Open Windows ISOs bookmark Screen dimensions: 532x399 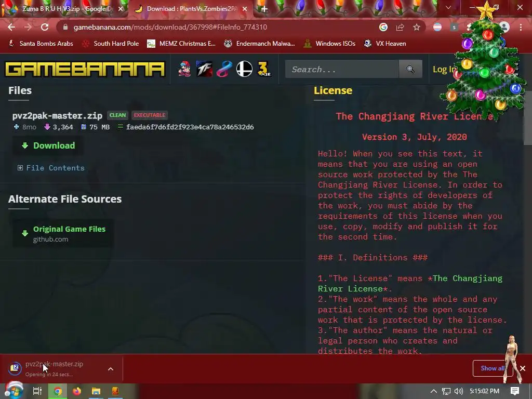click(330, 44)
